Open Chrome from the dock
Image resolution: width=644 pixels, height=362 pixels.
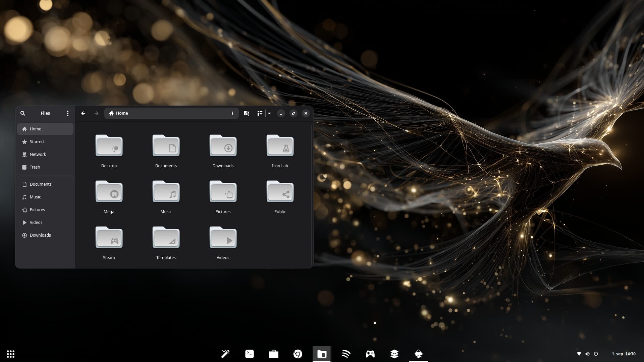click(298, 354)
